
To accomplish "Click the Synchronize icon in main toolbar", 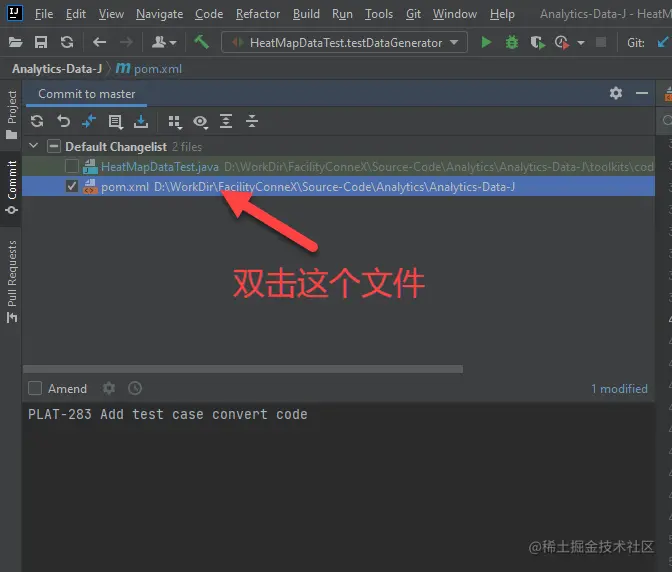I will [x=67, y=42].
